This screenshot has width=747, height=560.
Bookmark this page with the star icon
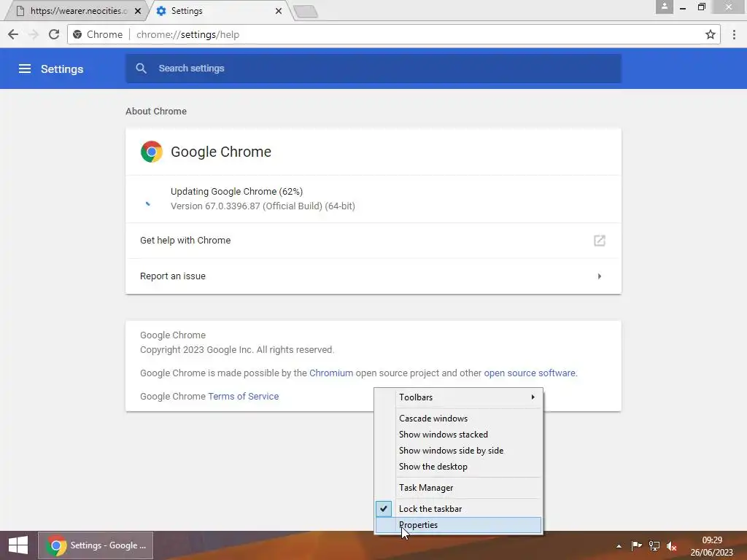711,34
